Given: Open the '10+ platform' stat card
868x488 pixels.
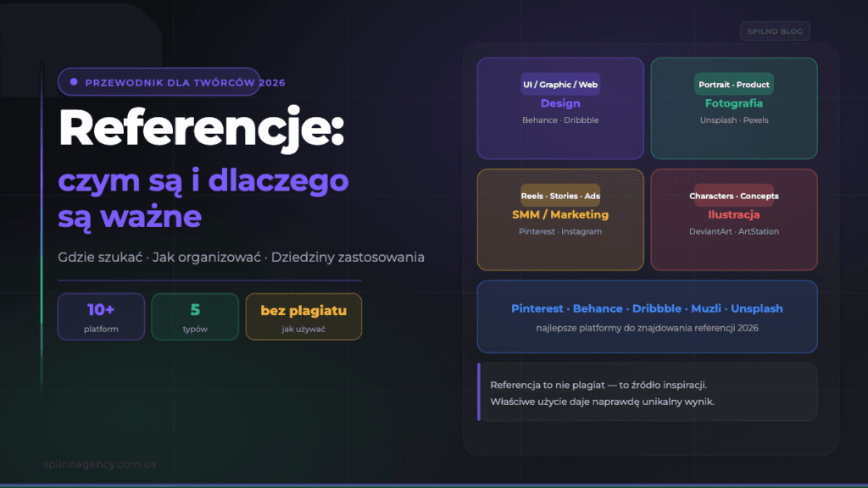Looking at the screenshot, I should 102,317.
